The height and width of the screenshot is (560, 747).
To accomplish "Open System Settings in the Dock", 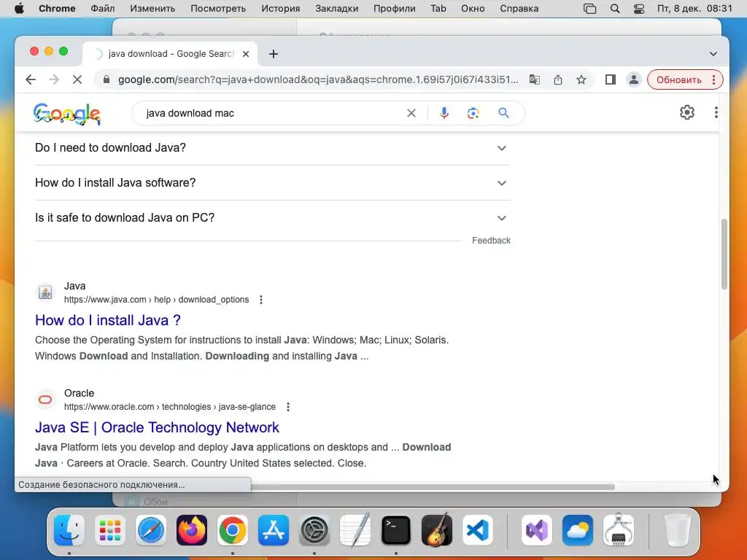I will pyautogui.click(x=314, y=530).
